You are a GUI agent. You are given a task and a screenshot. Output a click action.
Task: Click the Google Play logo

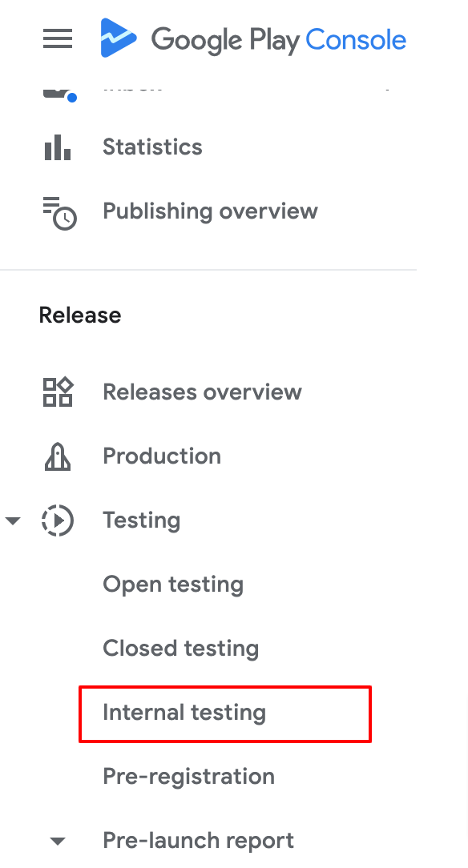tap(253, 38)
